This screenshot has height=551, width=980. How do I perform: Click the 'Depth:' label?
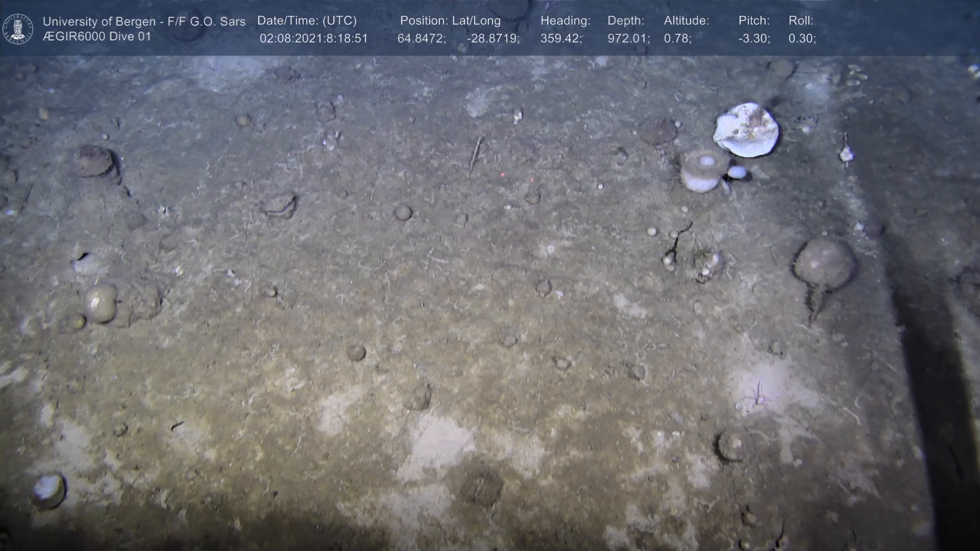(626, 21)
